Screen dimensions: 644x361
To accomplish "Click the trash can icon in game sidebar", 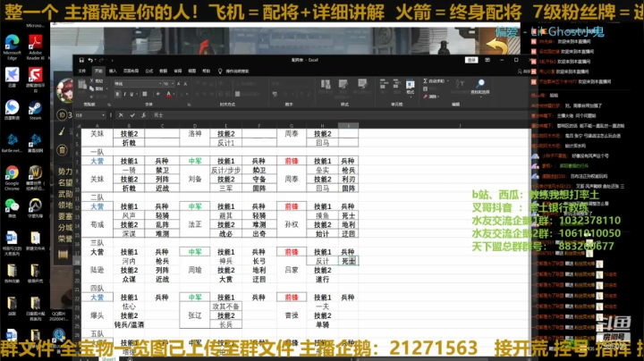I will tap(62, 150).
